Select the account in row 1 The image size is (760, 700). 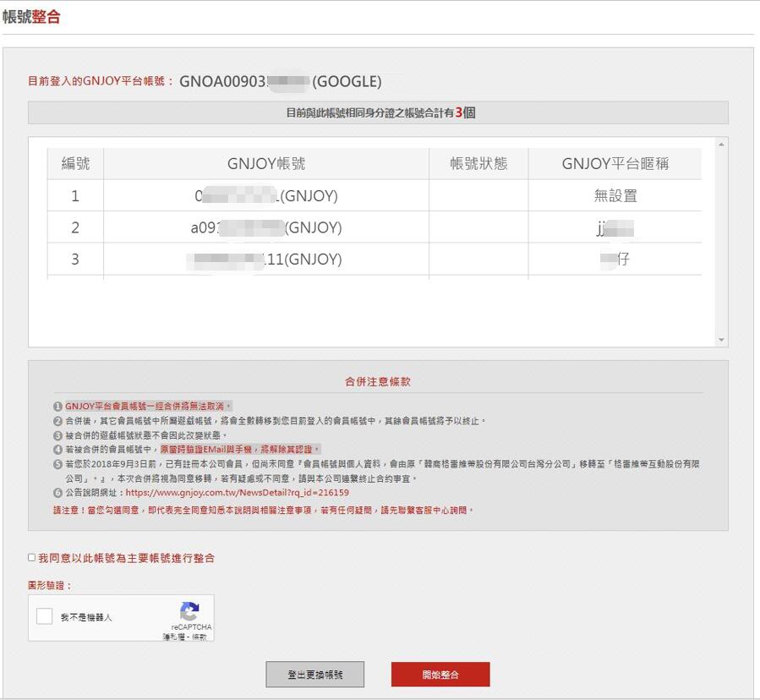[x=266, y=196]
